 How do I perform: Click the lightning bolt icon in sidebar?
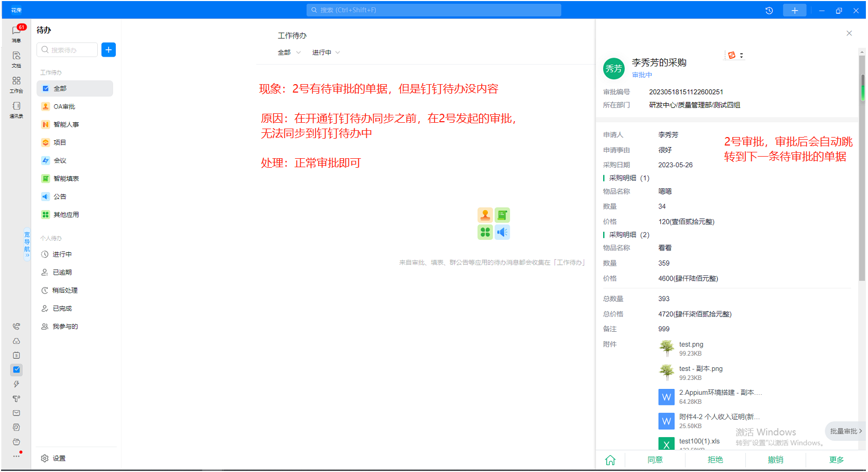[x=16, y=384]
